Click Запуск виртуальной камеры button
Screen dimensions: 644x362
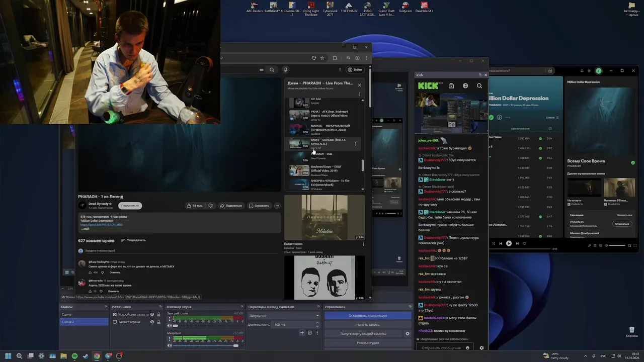(x=364, y=334)
